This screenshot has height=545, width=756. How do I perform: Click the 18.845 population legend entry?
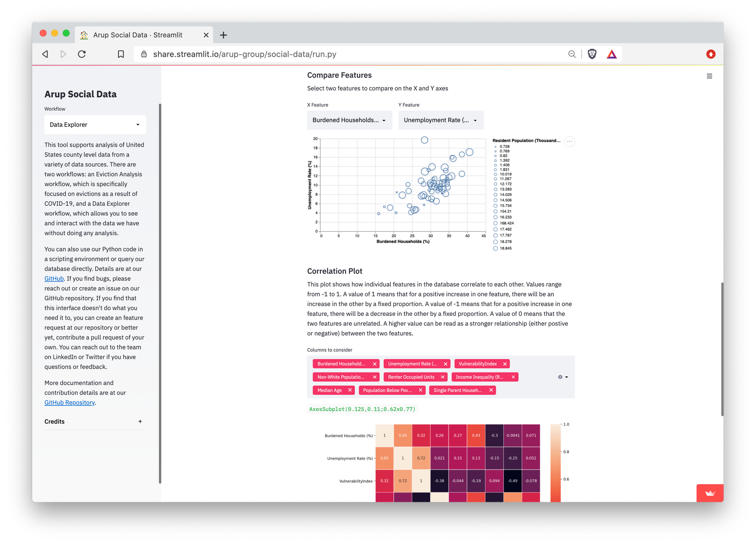(502, 248)
